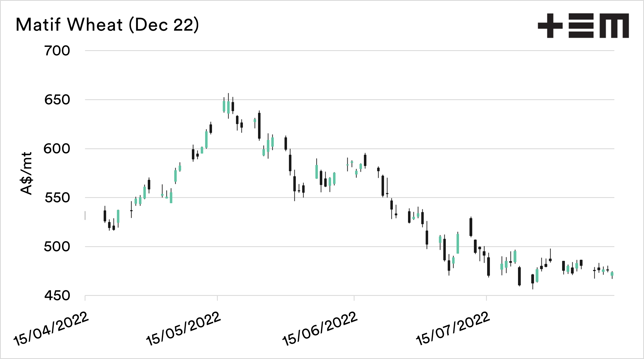Click the Matif Wheat (Dec 22) chart title
This screenshot has width=644, height=359.
click(x=107, y=25)
